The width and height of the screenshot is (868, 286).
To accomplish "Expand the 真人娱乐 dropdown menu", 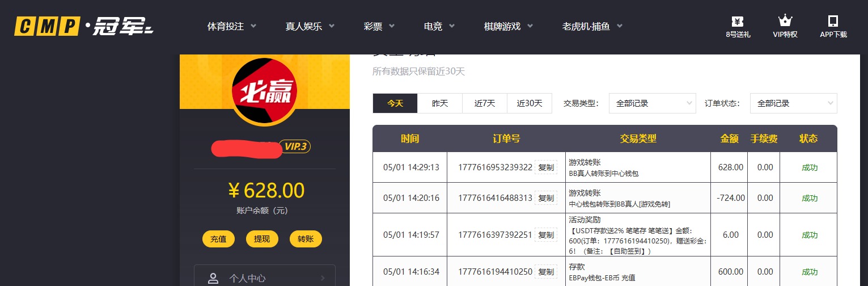I will point(310,26).
